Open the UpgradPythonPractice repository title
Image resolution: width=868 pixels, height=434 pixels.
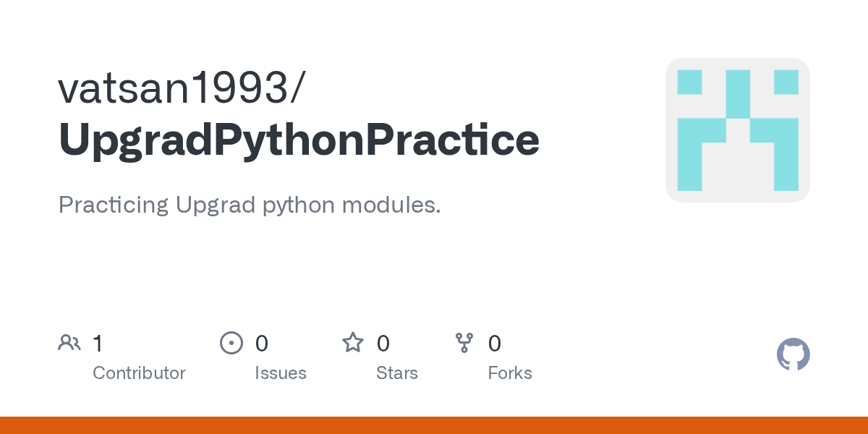click(299, 141)
